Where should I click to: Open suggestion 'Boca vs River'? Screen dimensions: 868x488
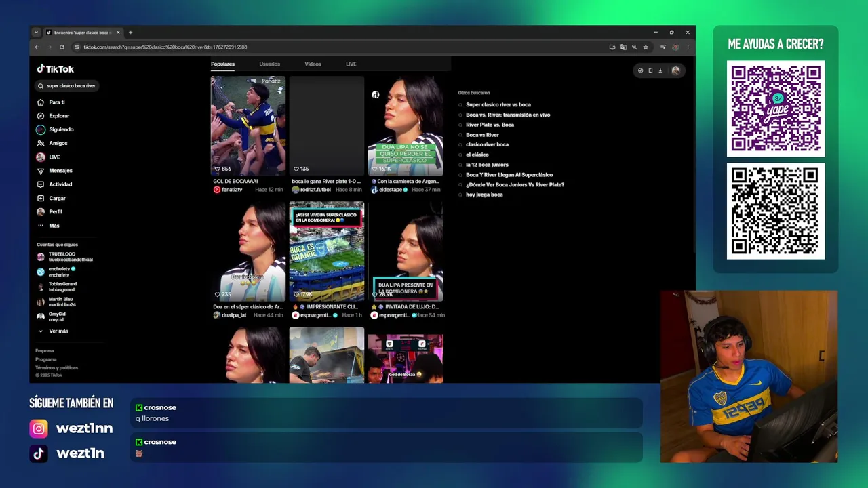[x=482, y=135]
